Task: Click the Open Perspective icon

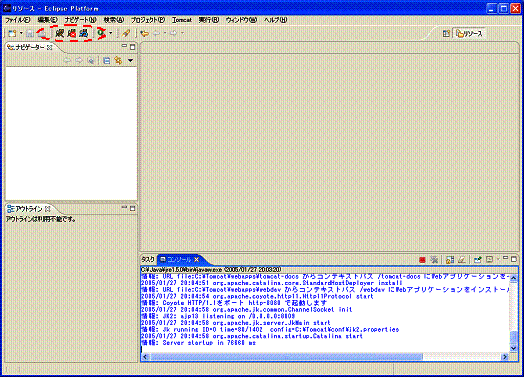Action: pyautogui.click(x=446, y=34)
